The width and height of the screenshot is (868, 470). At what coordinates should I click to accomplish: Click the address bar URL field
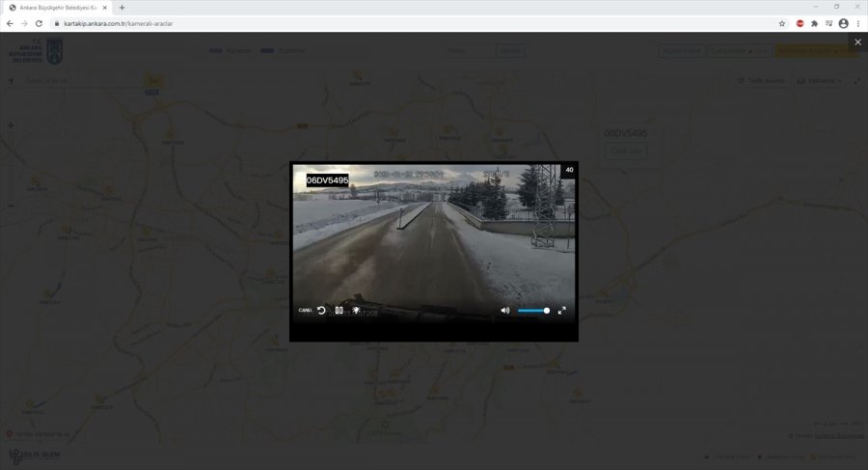point(386,23)
